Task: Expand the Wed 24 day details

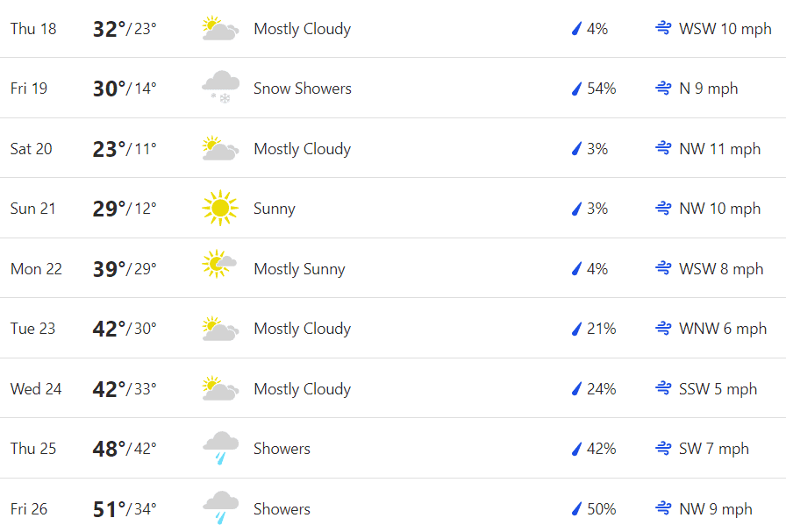Action: [393, 387]
